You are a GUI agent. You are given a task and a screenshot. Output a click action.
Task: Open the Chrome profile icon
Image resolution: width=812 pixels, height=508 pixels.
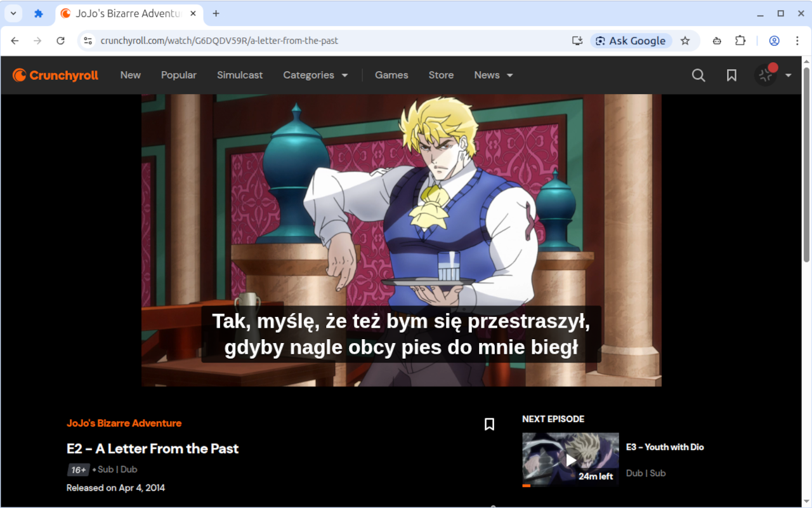pos(774,41)
